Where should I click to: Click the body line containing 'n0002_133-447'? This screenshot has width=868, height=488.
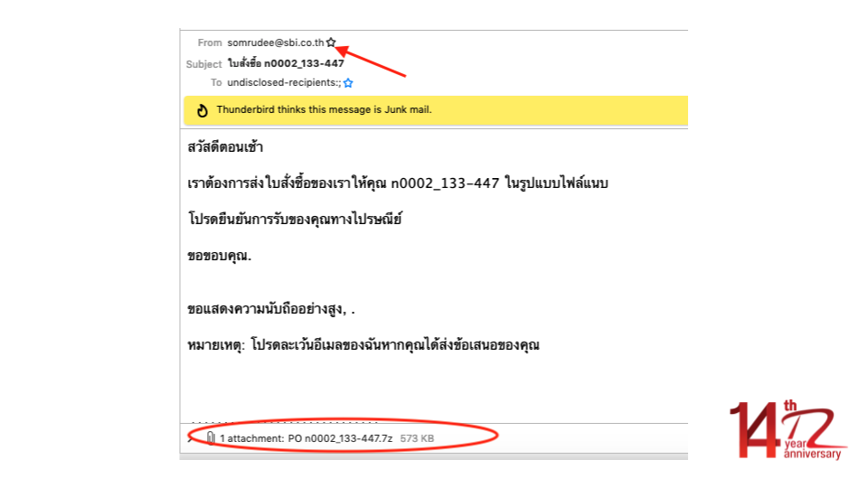coord(398,183)
